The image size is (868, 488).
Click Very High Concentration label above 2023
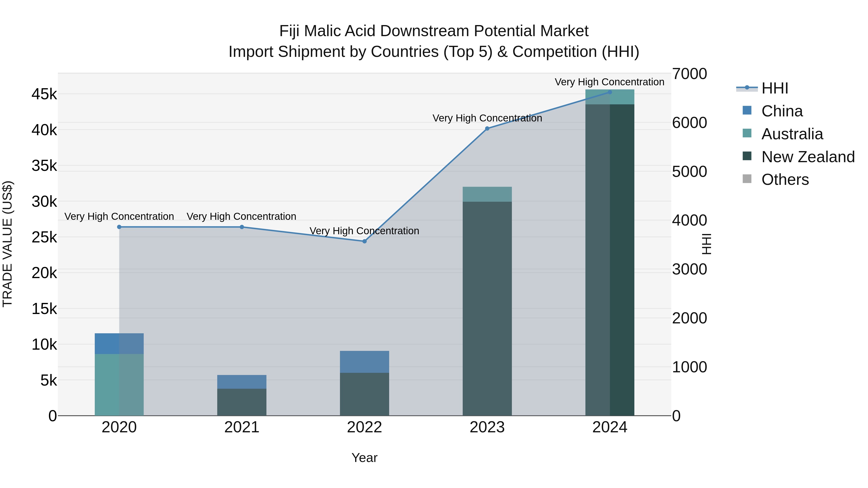(x=487, y=118)
